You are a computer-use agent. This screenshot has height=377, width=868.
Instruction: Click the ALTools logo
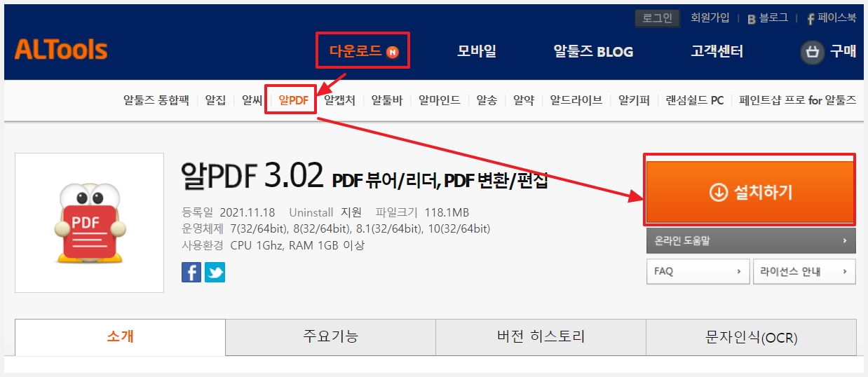click(x=61, y=50)
